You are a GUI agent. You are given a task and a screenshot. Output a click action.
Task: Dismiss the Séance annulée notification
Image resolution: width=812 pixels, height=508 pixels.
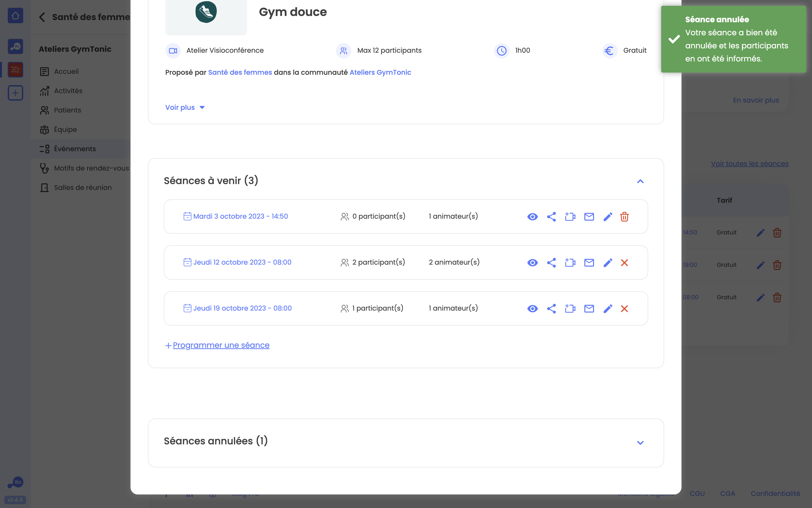tap(733, 39)
